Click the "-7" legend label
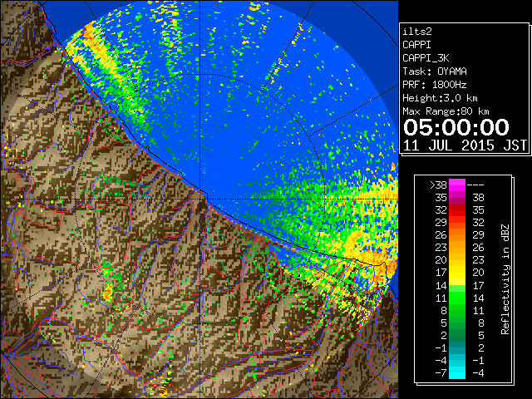 [441, 373]
